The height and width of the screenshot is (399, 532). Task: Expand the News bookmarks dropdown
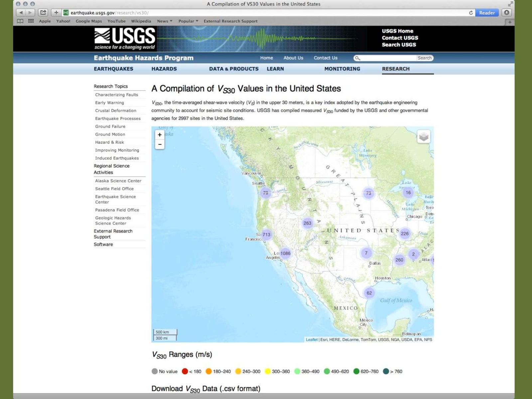click(165, 21)
